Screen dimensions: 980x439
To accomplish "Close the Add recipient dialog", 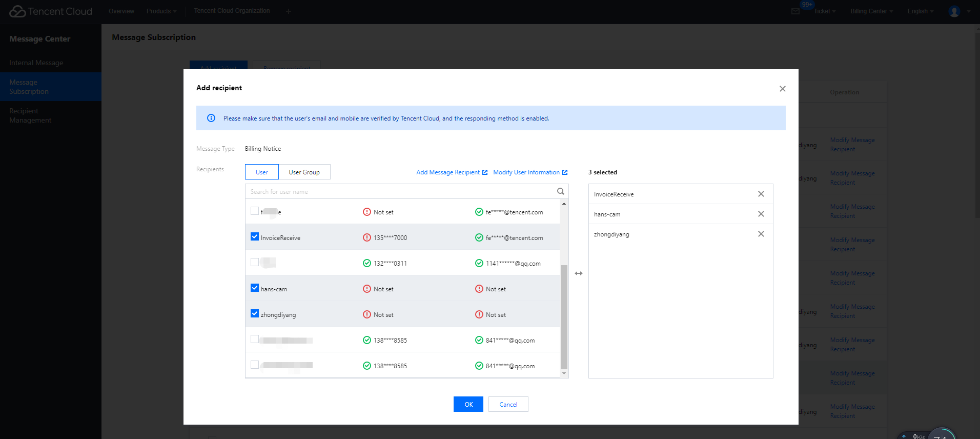I will (x=782, y=89).
